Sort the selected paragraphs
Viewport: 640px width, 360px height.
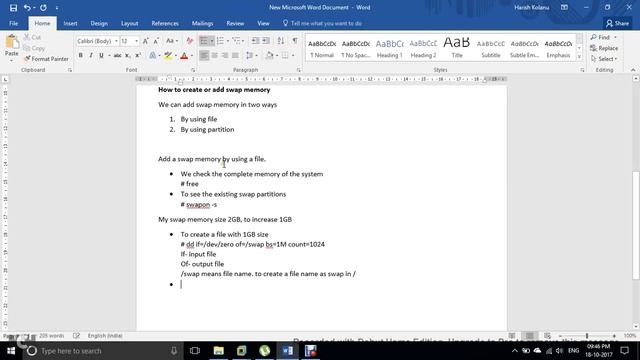coord(281,41)
